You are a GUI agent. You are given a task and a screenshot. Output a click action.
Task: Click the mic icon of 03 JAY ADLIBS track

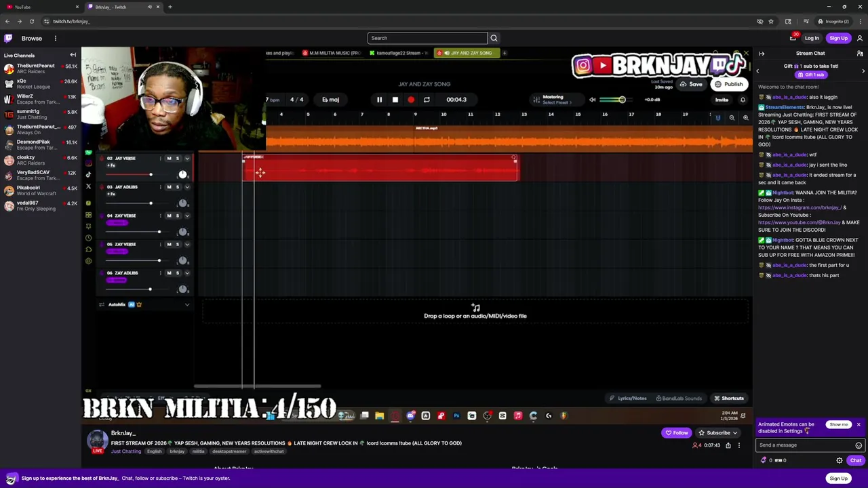coord(101,187)
